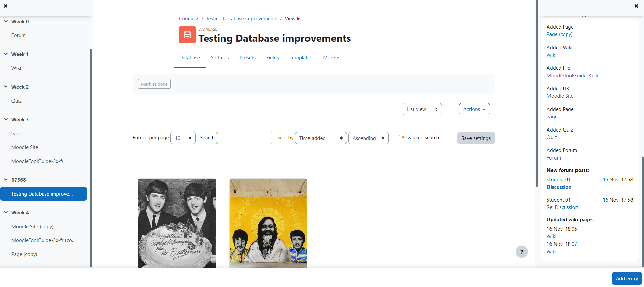Image resolution: width=644 pixels, height=287 pixels.
Task: Open Moodle Site link under Added URL
Action: tap(560, 96)
